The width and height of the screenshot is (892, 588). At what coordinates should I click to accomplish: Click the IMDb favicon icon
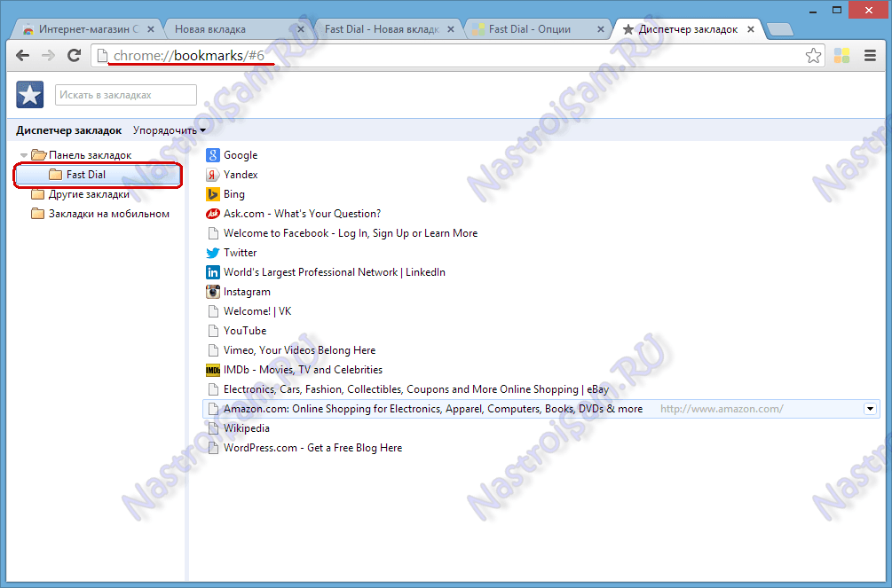click(x=213, y=370)
